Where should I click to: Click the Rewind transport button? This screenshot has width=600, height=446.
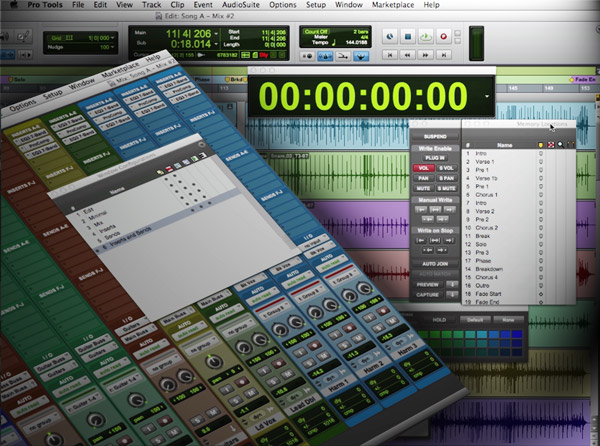tap(408, 55)
